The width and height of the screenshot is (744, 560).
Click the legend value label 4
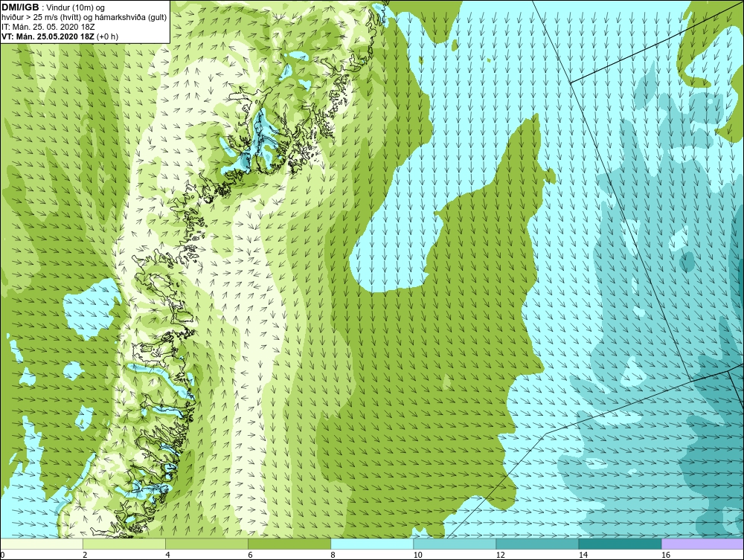(x=167, y=556)
